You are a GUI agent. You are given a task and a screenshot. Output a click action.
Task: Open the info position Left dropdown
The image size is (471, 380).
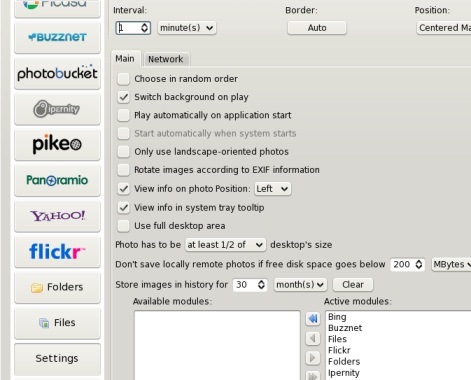point(272,189)
